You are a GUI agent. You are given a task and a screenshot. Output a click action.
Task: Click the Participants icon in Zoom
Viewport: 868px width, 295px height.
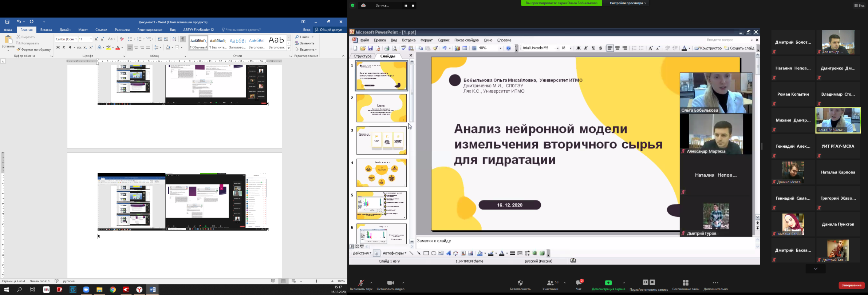[550, 283]
